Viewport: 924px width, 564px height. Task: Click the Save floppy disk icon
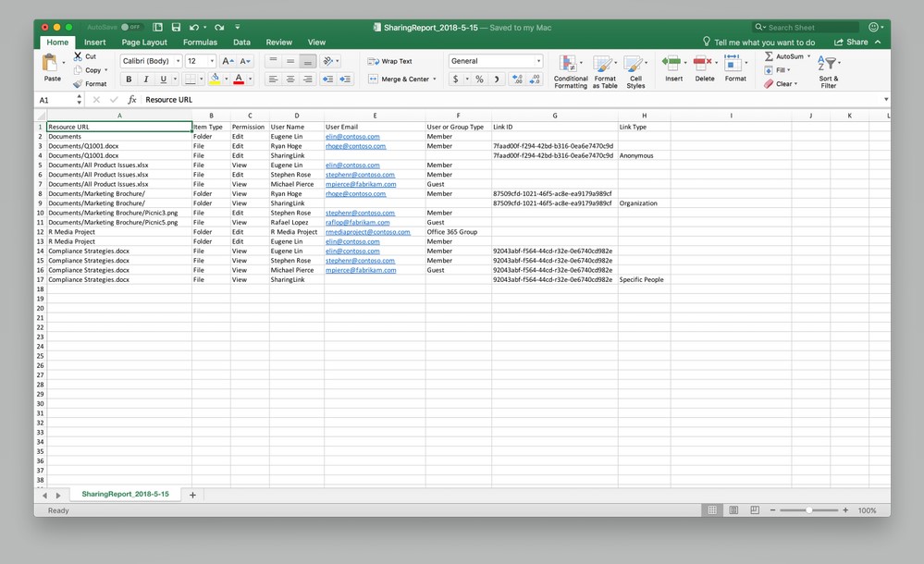(176, 27)
